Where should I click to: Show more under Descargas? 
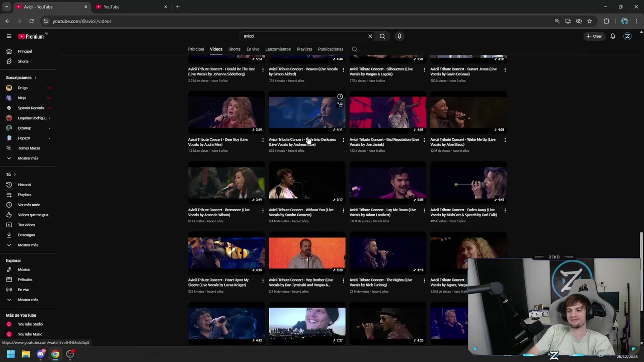click(x=28, y=245)
